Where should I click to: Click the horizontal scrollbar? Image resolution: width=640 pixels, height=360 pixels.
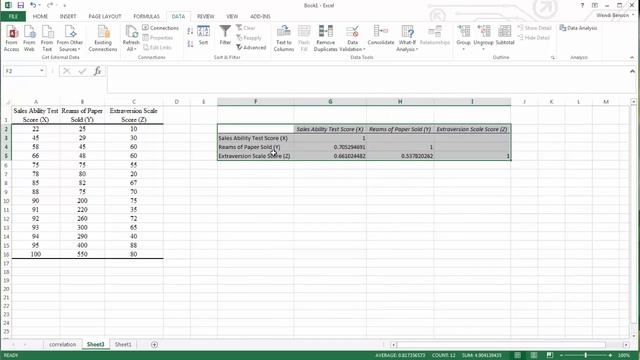click(501, 345)
